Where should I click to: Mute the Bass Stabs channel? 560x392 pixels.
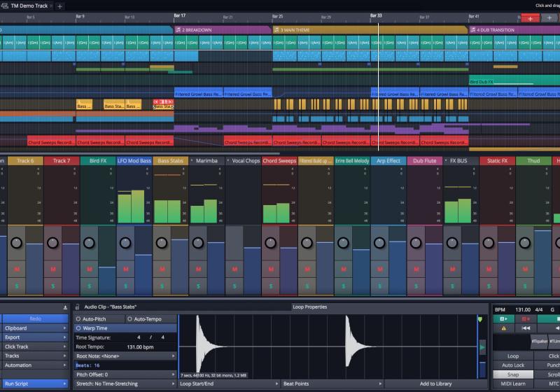pos(162,269)
